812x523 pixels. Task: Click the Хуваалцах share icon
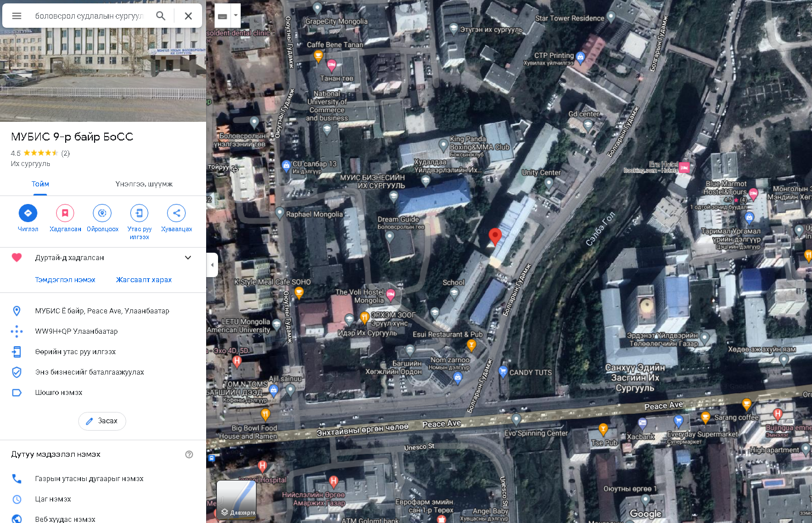coord(177,213)
